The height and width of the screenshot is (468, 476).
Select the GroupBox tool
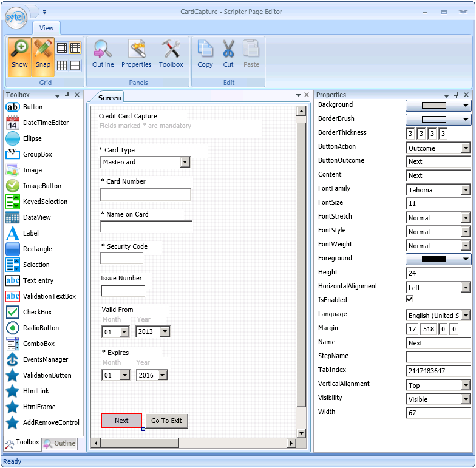tap(29, 154)
